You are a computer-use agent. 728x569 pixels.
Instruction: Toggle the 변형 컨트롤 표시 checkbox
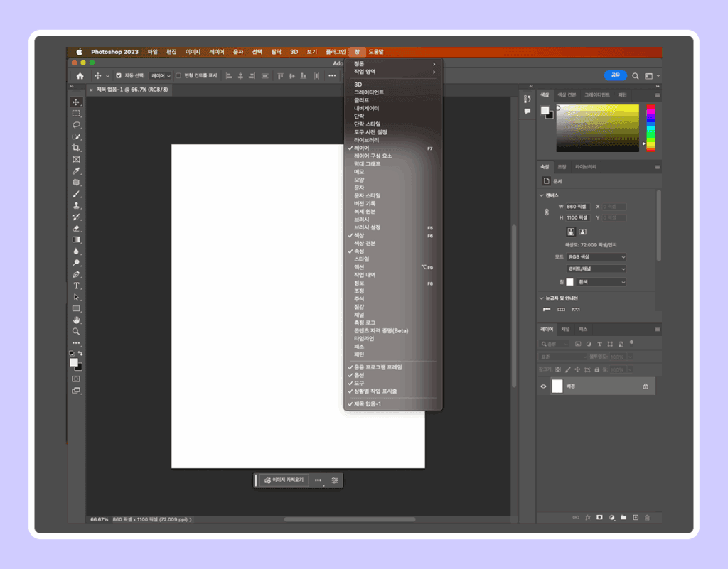[178, 75]
